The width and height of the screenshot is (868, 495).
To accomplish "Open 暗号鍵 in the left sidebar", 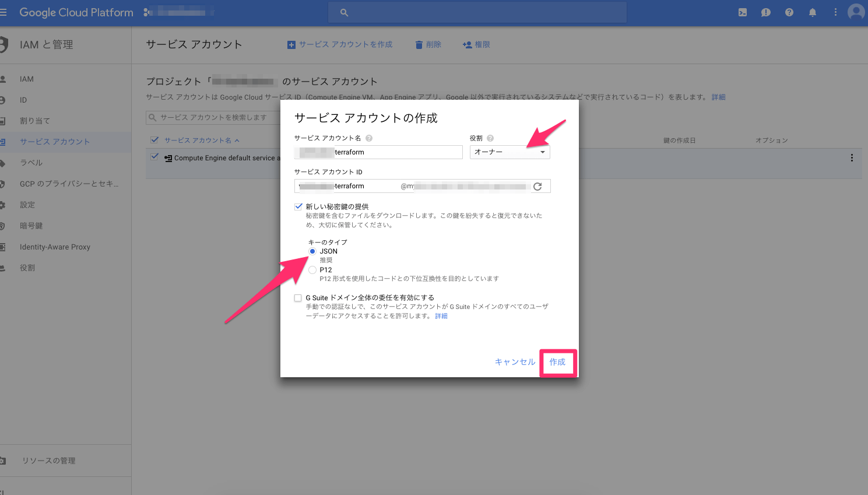I will [x=31, y=226].
